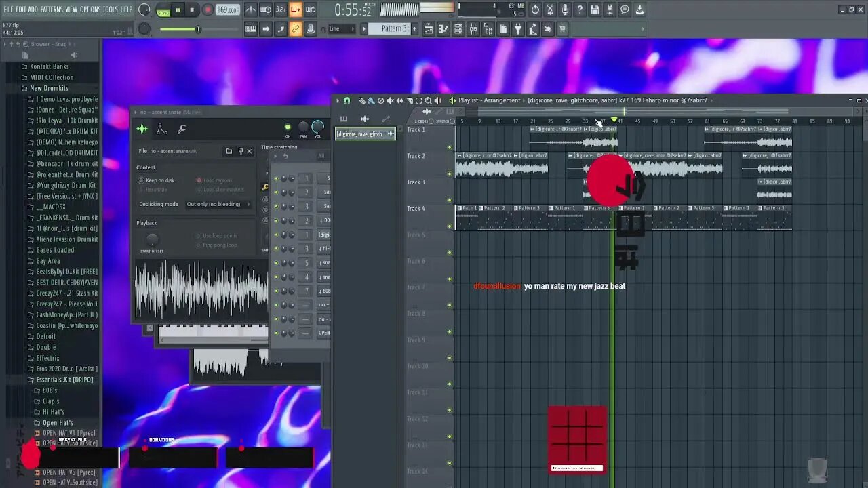Click the 169.000 tempo field
The height and width of the screenshot is (488, 868).
coord(227,10)
